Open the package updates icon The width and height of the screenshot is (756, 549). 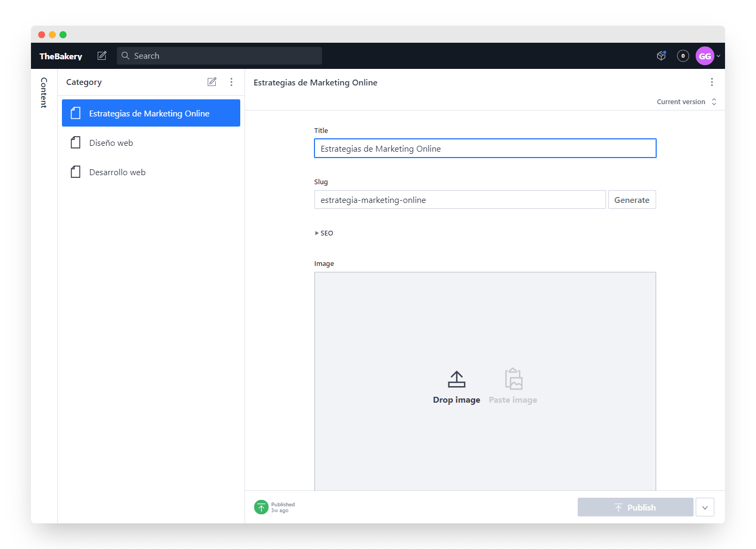point(661,56)
